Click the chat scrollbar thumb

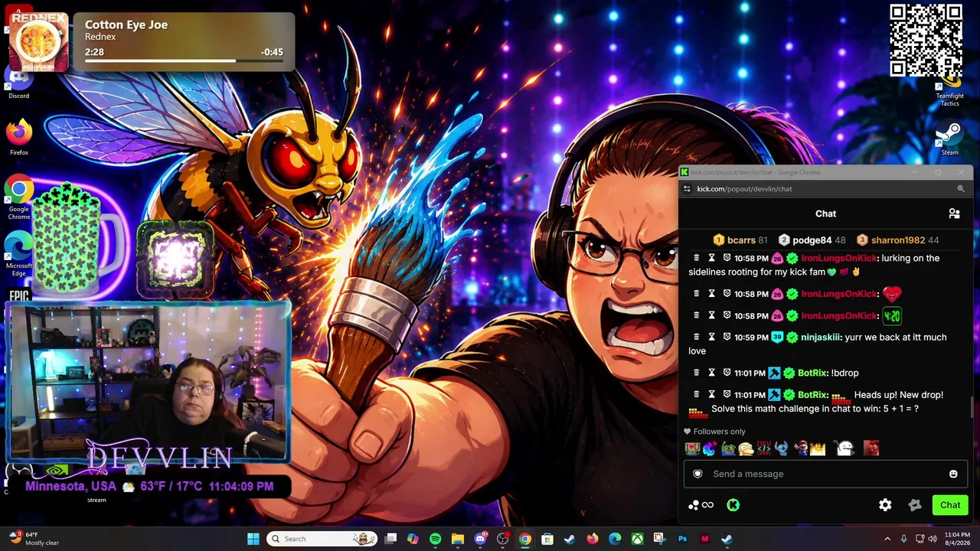(x=972, y=407)
